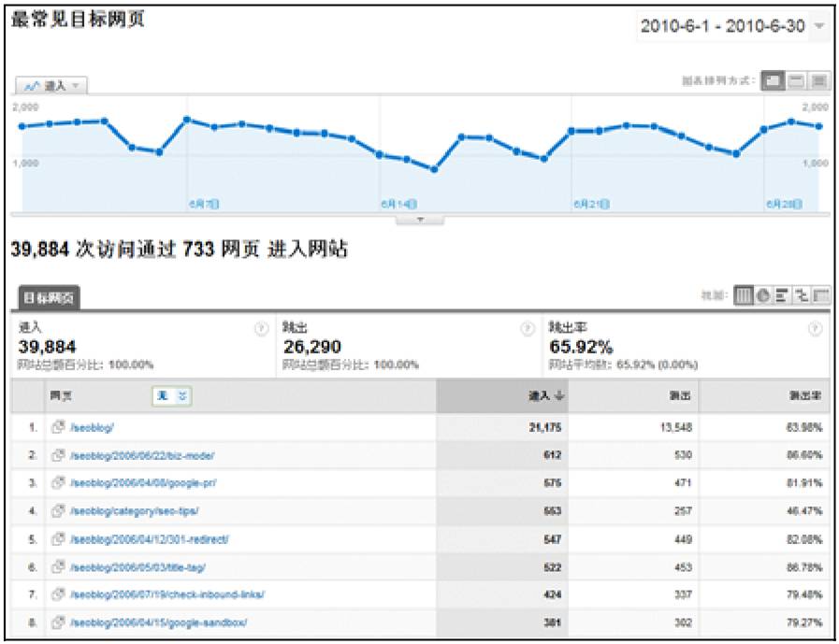Viewport: 839px width, 644px height.
Task: Switch to comparison view icon
Action: (x=802, y=295)
